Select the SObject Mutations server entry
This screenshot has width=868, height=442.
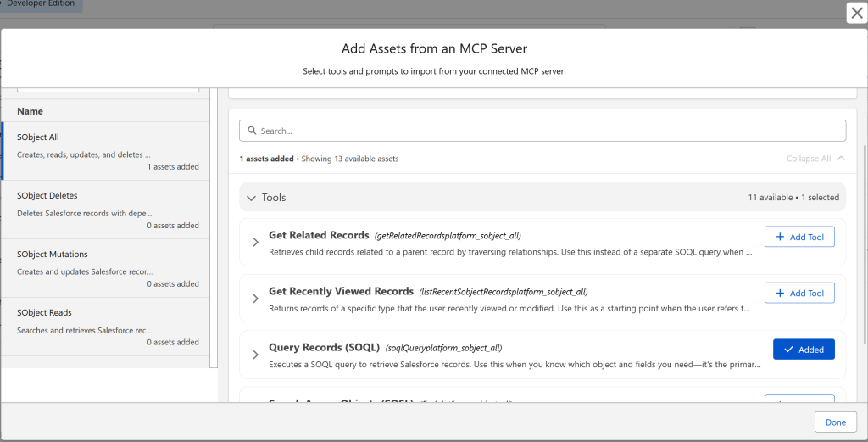[106, 269]
